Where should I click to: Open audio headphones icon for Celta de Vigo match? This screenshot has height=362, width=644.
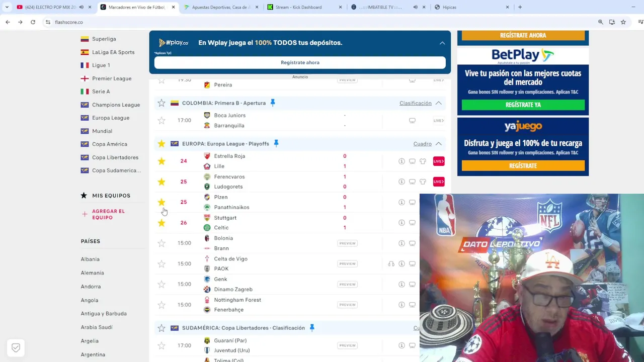pos(391,264)
